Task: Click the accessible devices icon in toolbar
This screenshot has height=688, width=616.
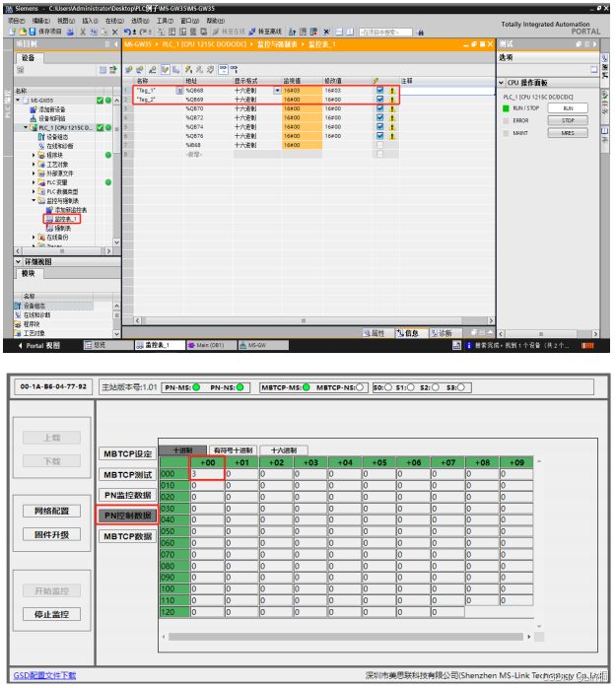Action: click(x=292, y=32)
